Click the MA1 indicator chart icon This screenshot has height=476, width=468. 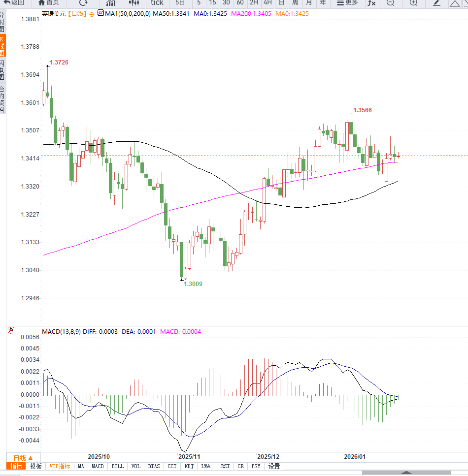point(100,13)
